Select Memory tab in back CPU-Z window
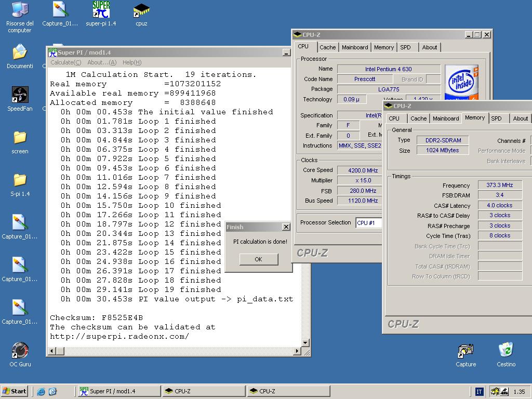This screenshot has height=399, width=532. tap(384, 47)
